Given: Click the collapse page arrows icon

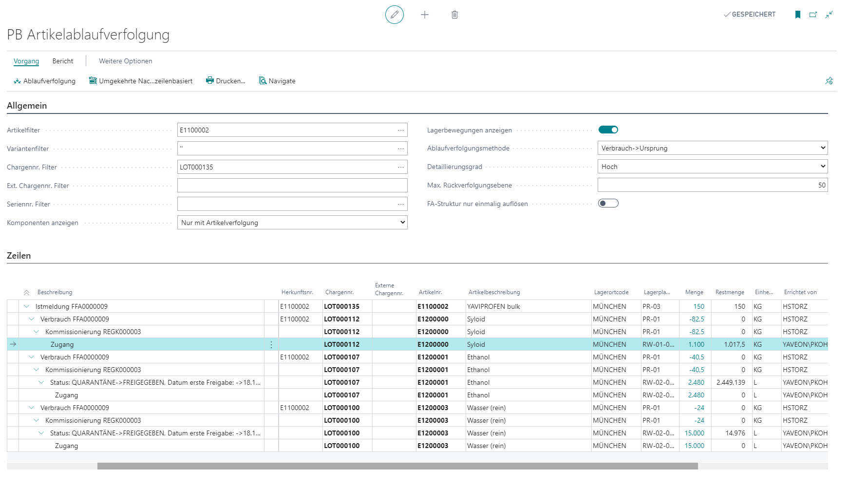Looking at the screenshot, I should pos(829,15).
